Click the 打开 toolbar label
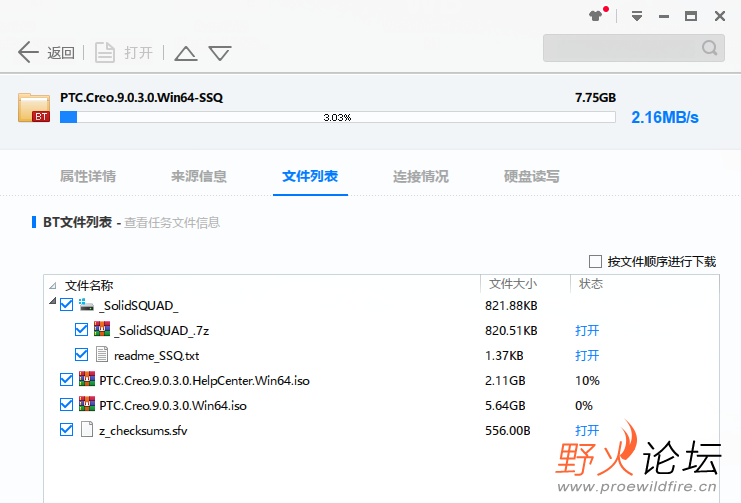The height and width of the screenshot is (503, 741). 138,52
